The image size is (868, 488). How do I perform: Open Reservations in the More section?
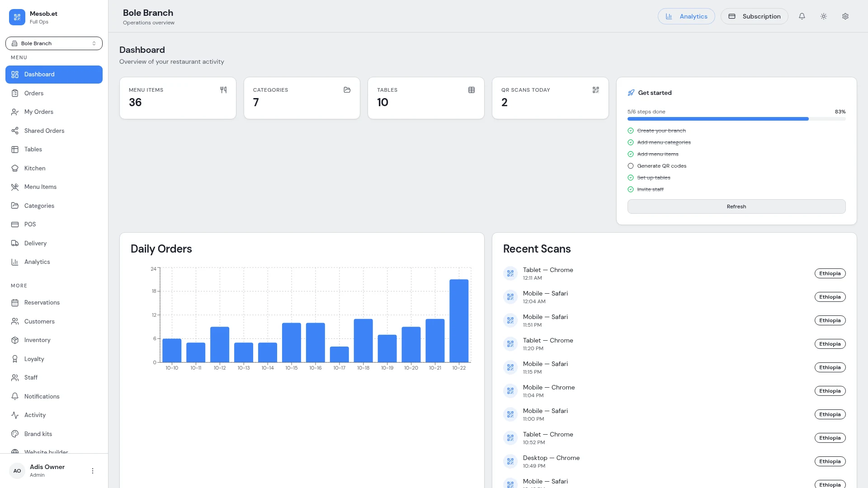click(x=54, y=302)
